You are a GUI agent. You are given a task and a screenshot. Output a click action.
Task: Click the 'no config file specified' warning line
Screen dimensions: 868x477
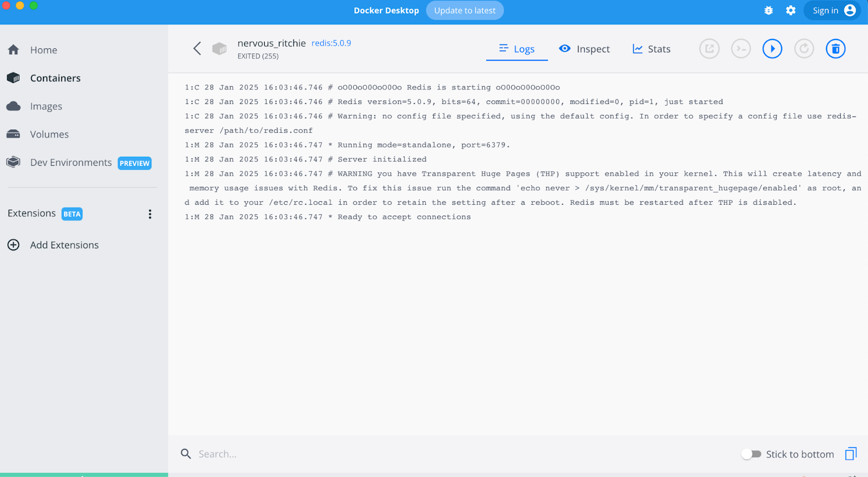(x=521, y=123)
